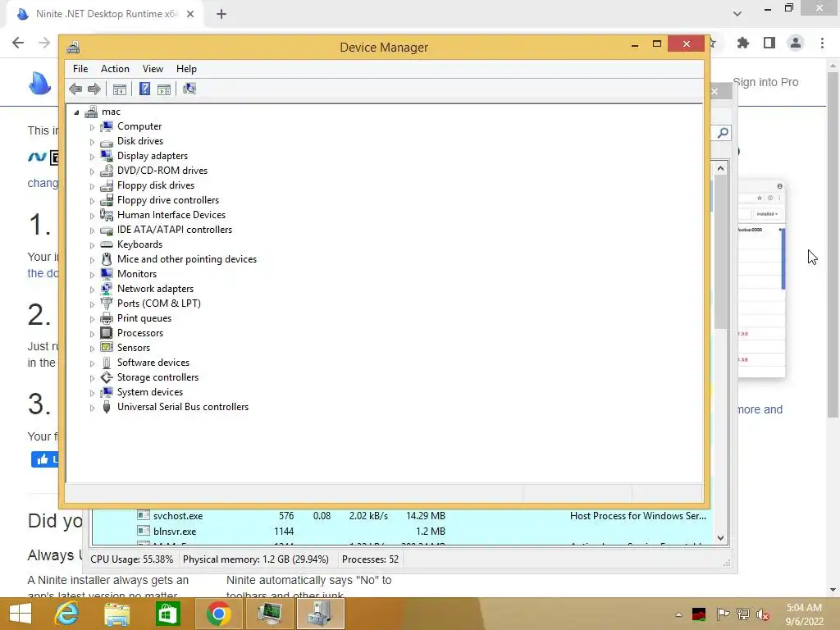Select the Computer device icon
The image size is (840, 630).
pyautogui.click(x=107, y=126)
